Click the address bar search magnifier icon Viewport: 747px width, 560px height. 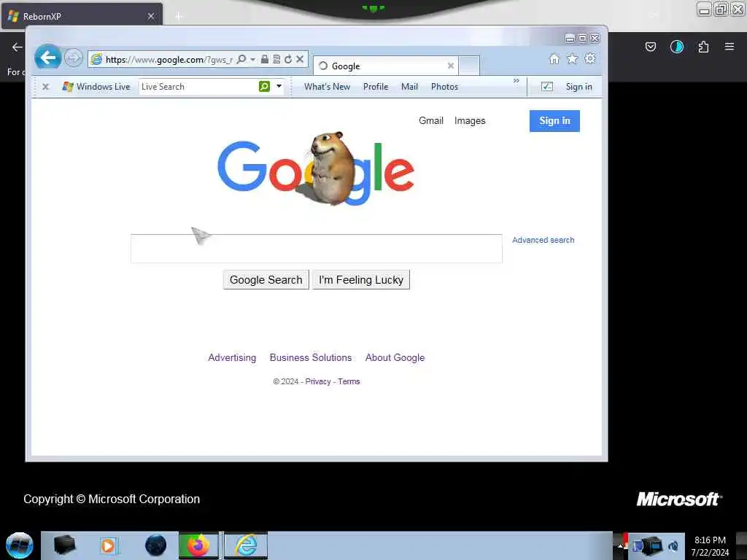(x=241, y=59)
